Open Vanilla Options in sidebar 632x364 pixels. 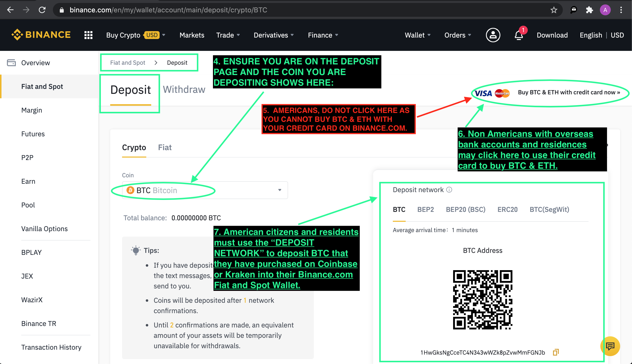tap(44, 229)
